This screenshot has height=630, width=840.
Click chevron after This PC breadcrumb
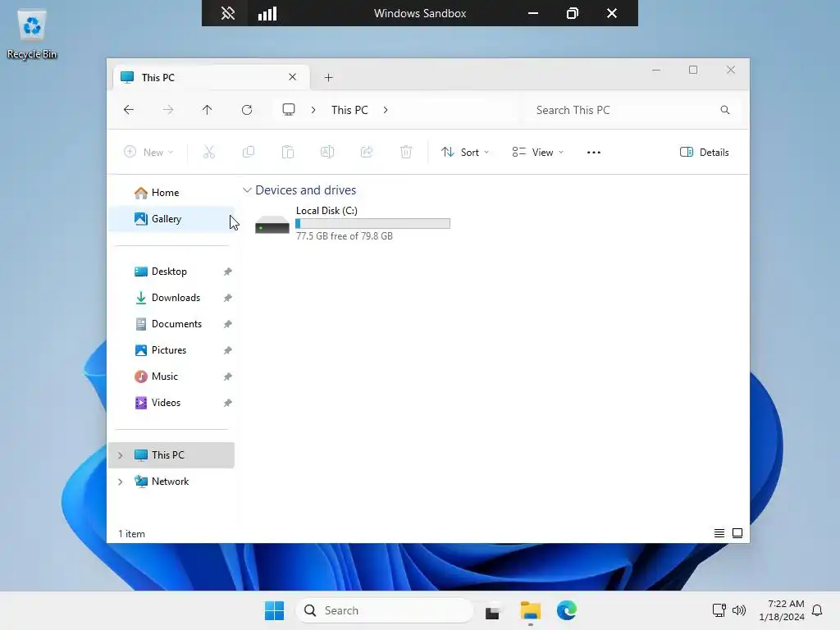click(x=386, y=110)
